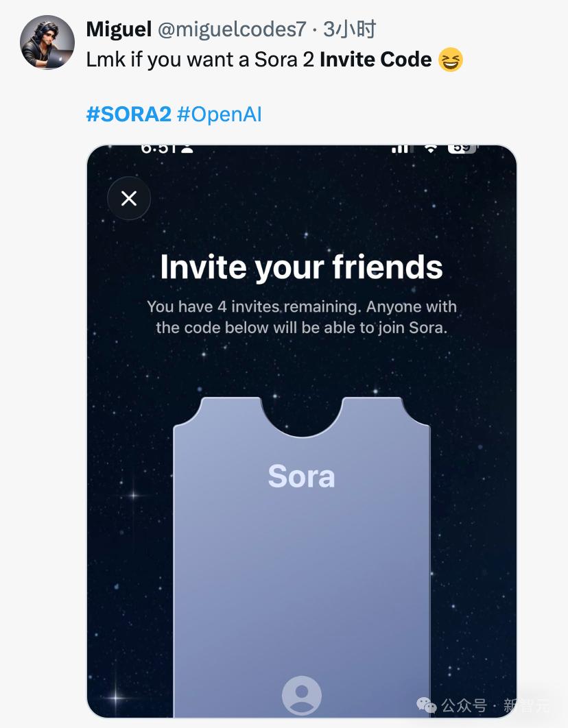Click the user silhouette icon on ticket
Viewport: 568px width, 728px height.
(302, 695)
